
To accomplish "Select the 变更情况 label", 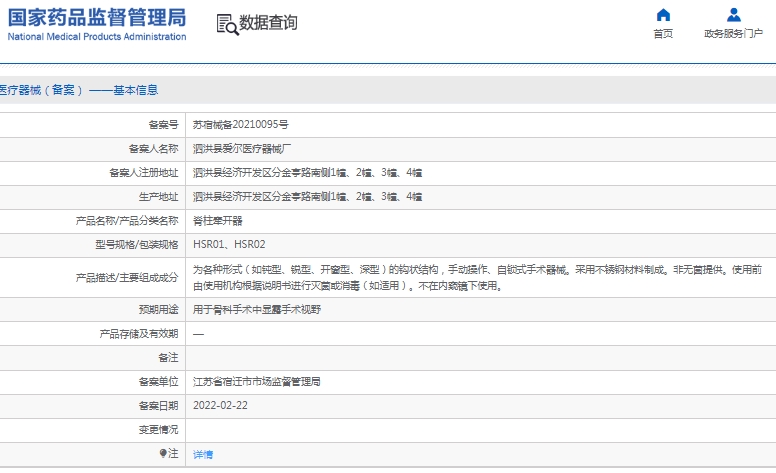I will point(158,429).
